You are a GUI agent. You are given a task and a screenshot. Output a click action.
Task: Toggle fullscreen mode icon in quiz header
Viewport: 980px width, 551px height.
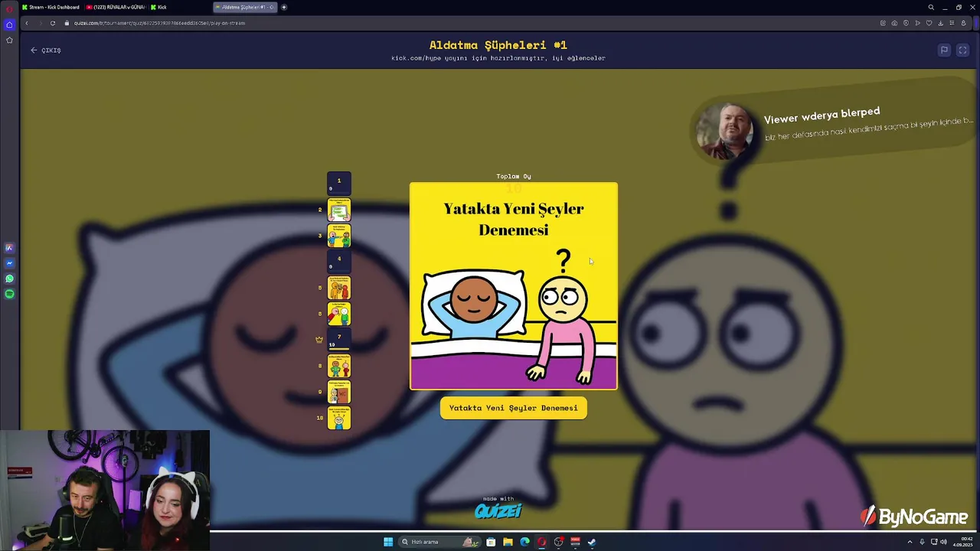click(962, 50)
